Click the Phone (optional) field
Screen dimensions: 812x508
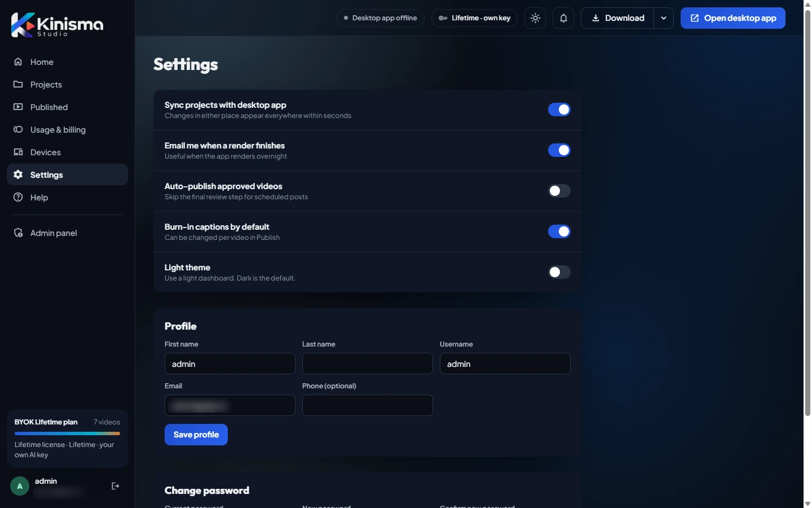pyautogui.click(x=368, y=405)
